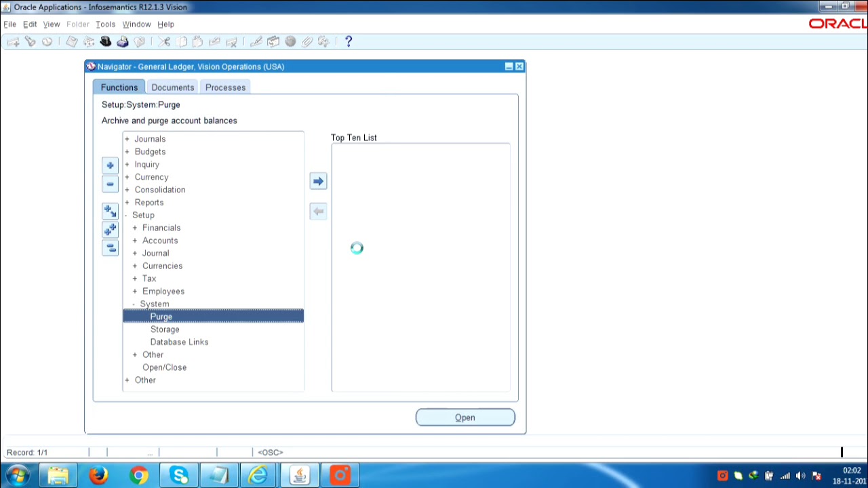Screen dimensions: 868x488
Task: Click the Copy toolbar icon
Action: tap(181, 42)
